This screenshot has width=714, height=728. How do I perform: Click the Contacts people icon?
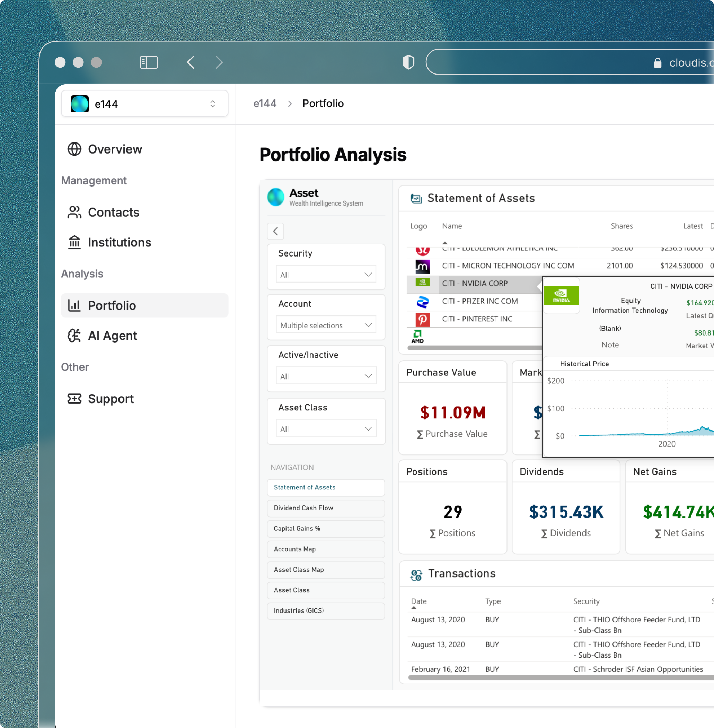pos(74,212)
